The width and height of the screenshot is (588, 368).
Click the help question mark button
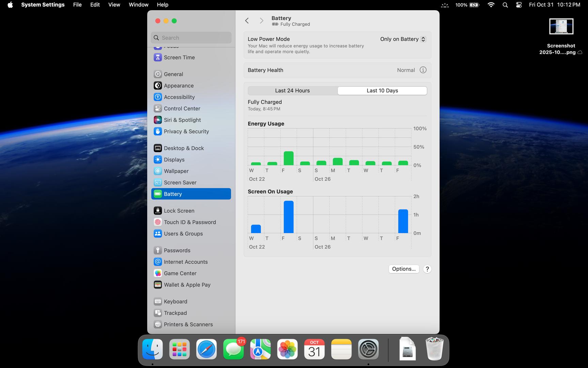tap(427, 269)
